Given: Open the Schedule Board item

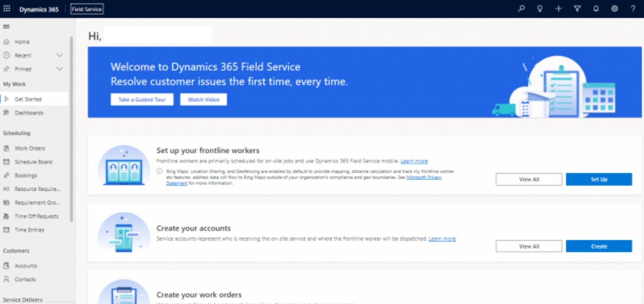Looking at the screenshot, I should [x=33, y=162].
